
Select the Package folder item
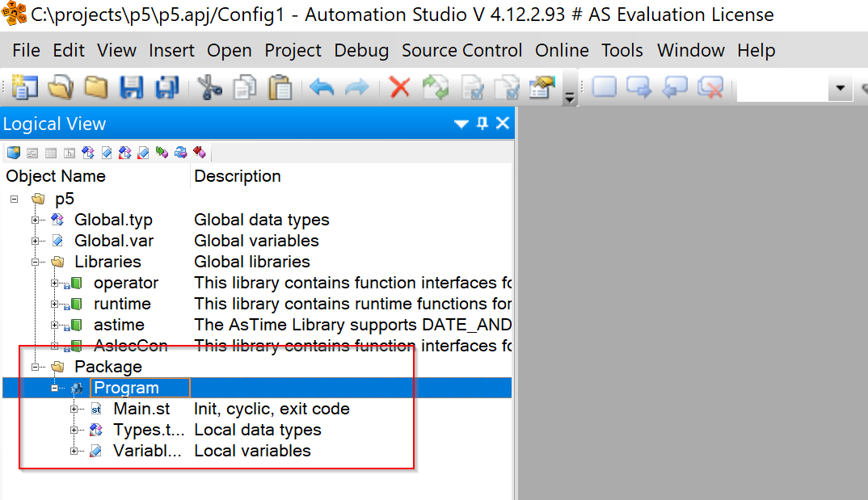108,368
